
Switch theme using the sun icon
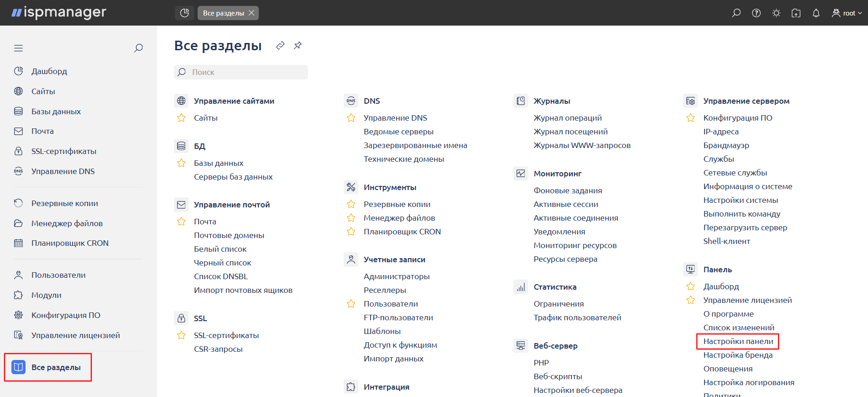pyautogui.click(x=776, y=13)
